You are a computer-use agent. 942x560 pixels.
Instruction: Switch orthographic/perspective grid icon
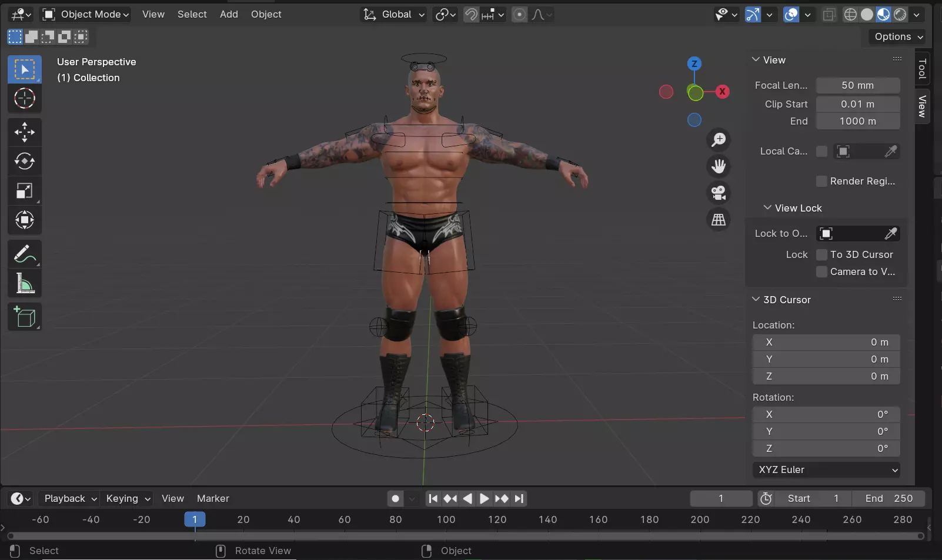click(x=719, y=220)
